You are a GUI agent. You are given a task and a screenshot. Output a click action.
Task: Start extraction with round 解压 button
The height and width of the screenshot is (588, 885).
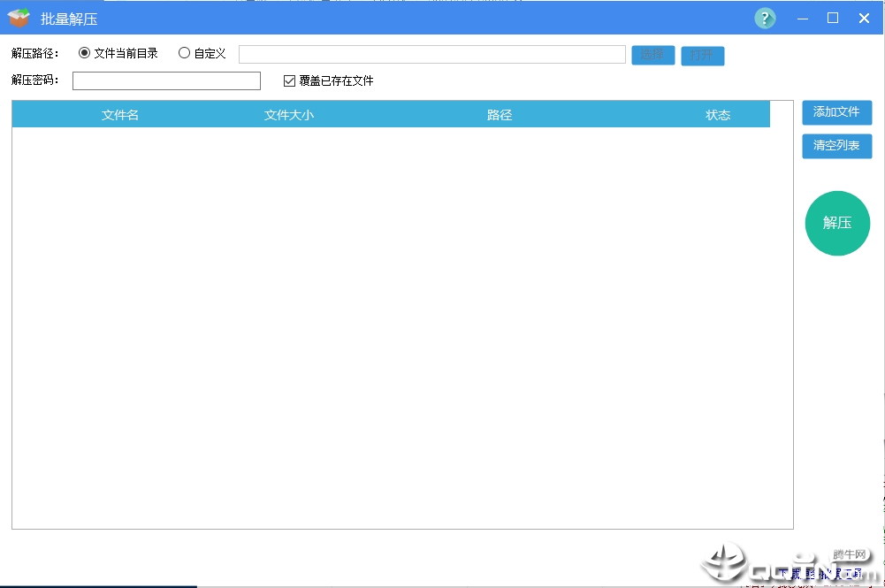click(837, 223)
